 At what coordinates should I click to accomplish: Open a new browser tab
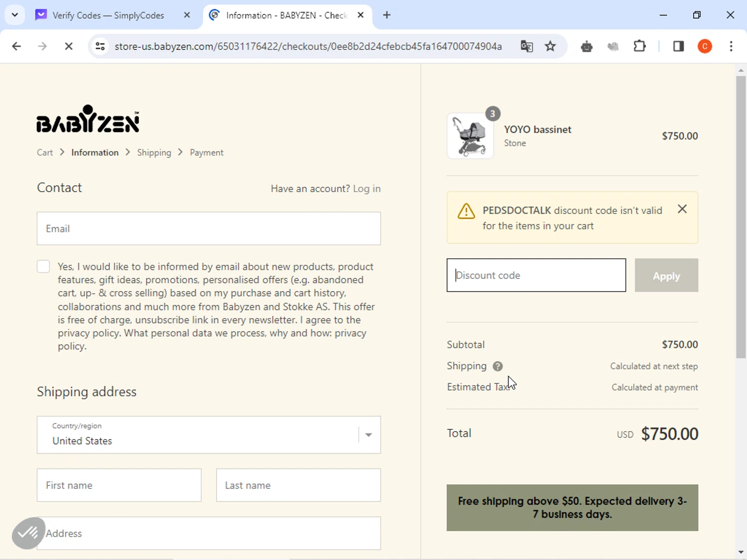(x=386, y=15)
